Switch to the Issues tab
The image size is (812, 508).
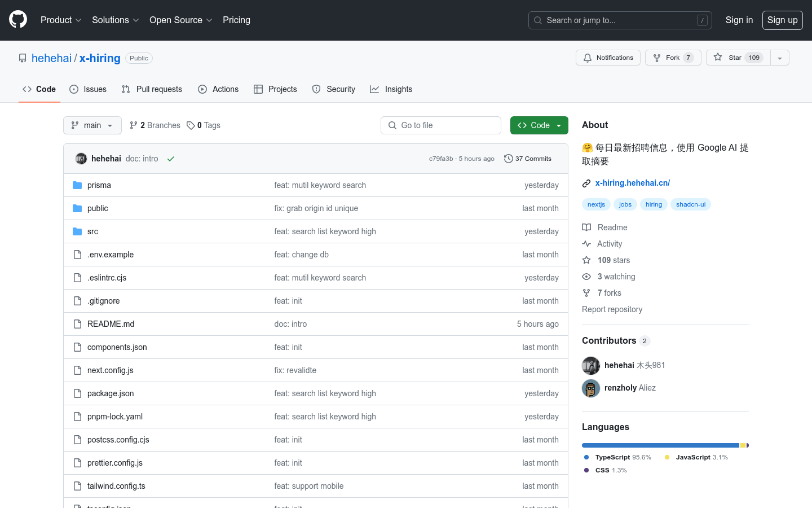click(x=88, y=89)
